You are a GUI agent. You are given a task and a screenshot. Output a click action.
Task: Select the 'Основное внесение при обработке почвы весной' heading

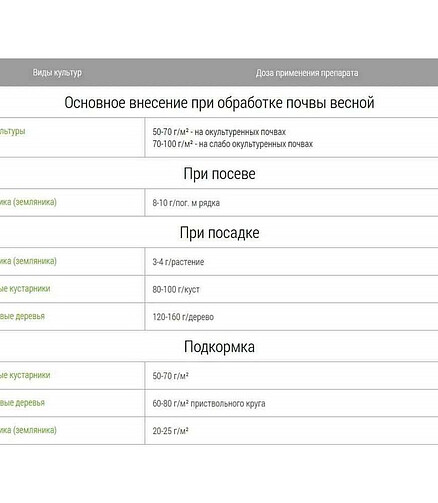pos(219,102)
